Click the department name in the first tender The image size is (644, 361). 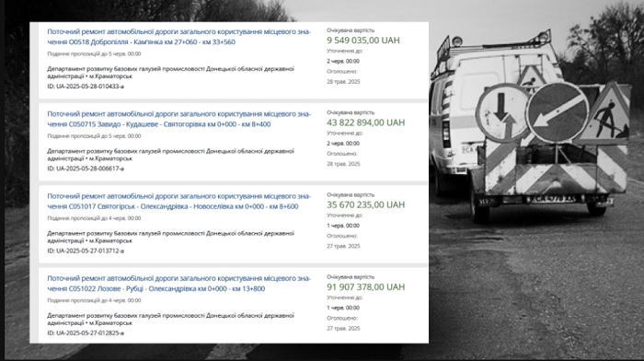point(170,73)
